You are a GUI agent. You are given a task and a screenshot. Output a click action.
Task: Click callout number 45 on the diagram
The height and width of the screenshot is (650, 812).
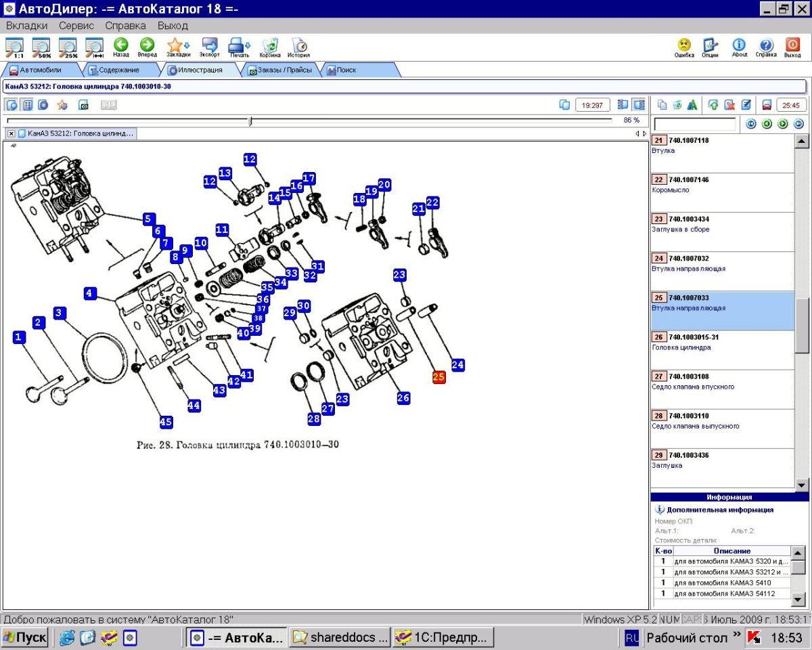(x=166, y=422)
